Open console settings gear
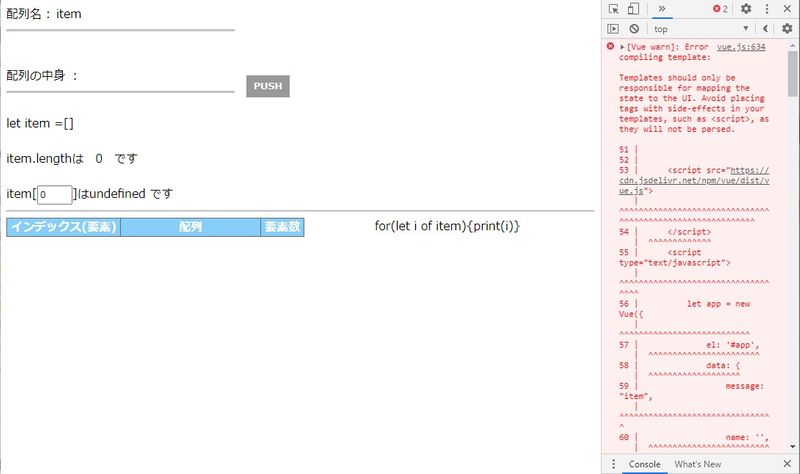The image size is (800, 474). click(x=787, y=29)
